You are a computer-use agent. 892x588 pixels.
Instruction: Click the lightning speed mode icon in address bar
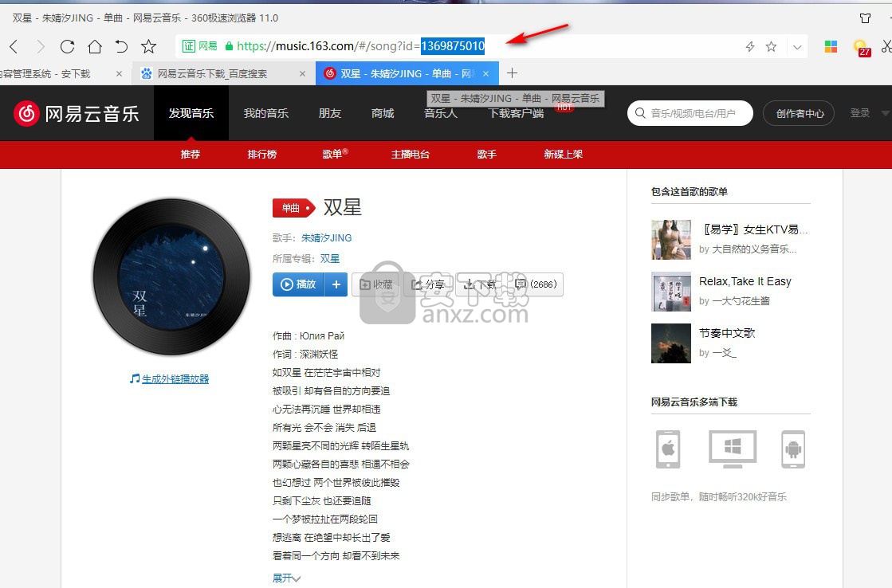[x=750, y=47]
